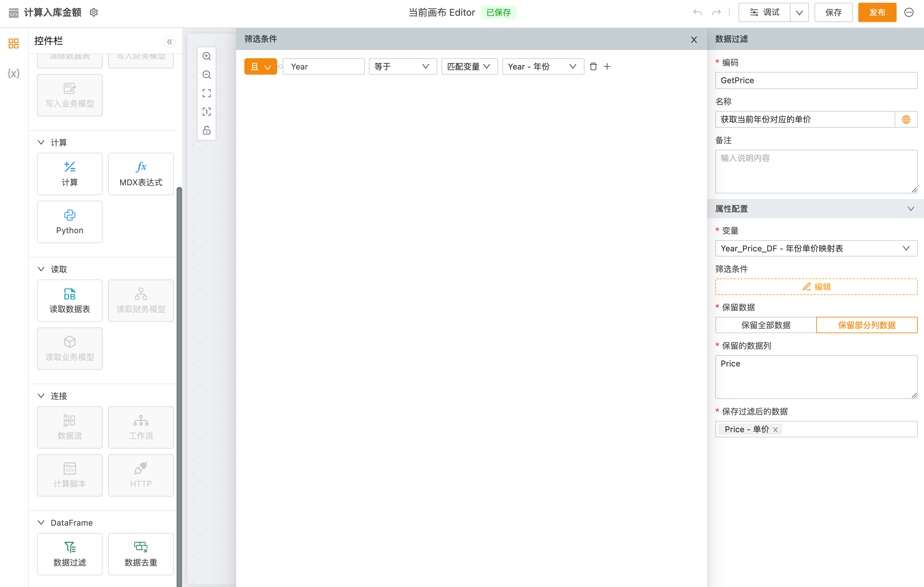Choose 保留全部数据 option
This screenshot has width=924, height=587.
click(x=766, y=325)
